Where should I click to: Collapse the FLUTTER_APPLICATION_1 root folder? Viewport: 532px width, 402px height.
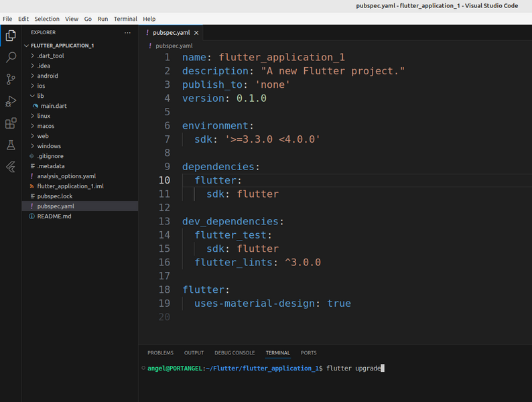pos(27,46)
